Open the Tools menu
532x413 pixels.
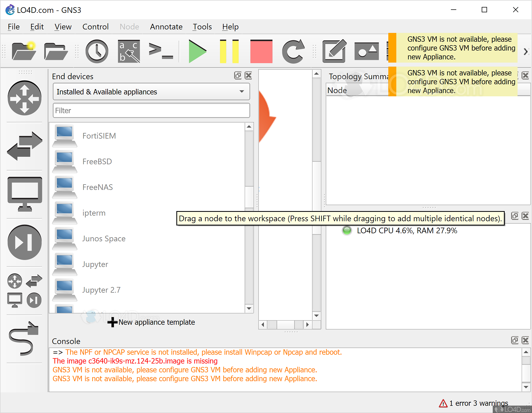coord(202,27)
